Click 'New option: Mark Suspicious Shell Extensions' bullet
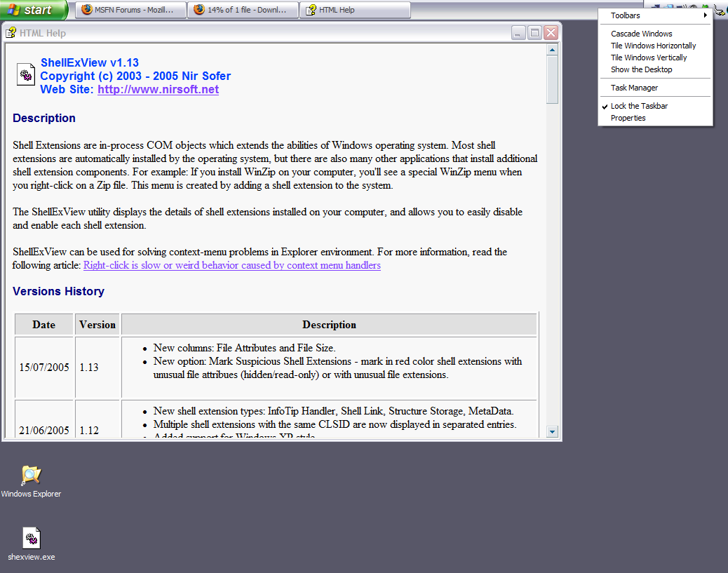 click(337, 368)
